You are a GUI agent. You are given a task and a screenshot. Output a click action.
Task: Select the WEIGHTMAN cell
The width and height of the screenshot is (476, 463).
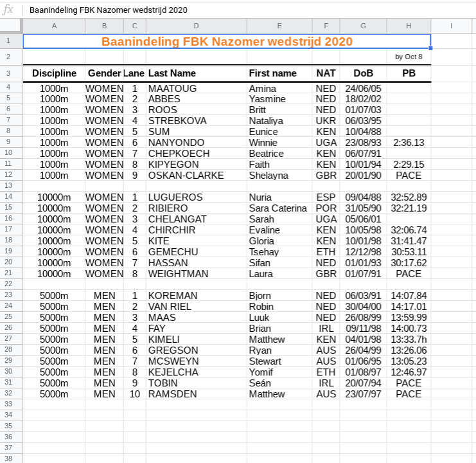197,274
